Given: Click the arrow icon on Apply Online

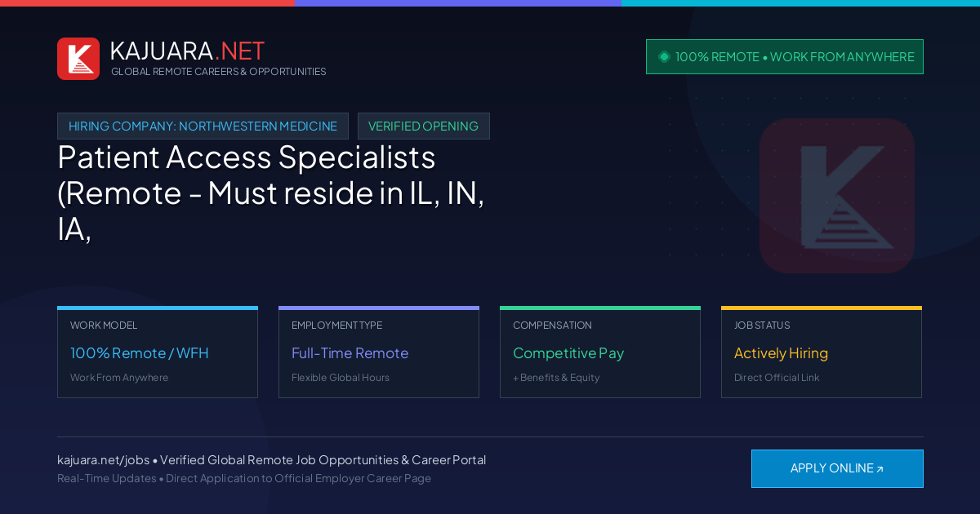Looking at the screenshot, I should (880, 469).
